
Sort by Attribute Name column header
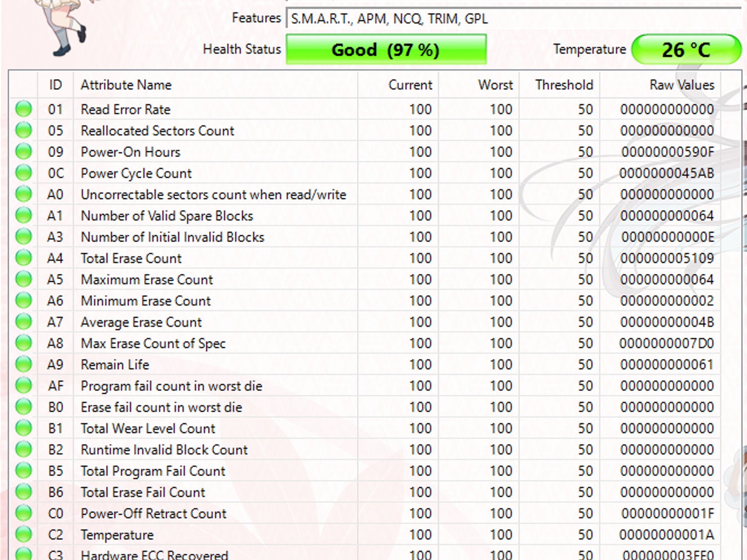click(215, 85)
